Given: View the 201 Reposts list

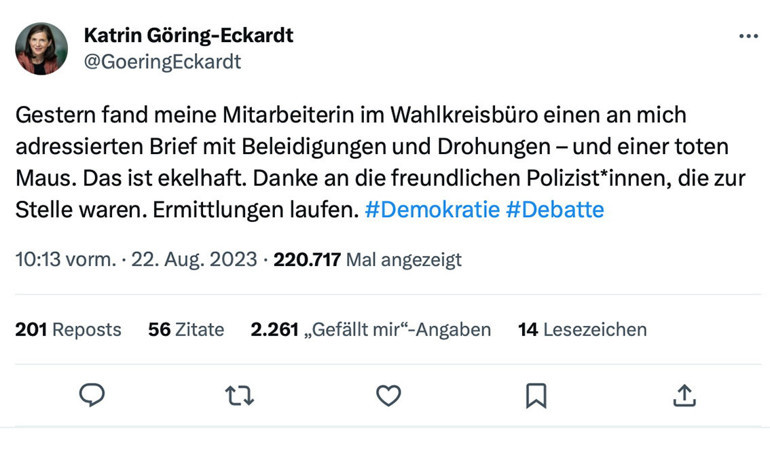Looking at the screenshot, I should point(68,329).
